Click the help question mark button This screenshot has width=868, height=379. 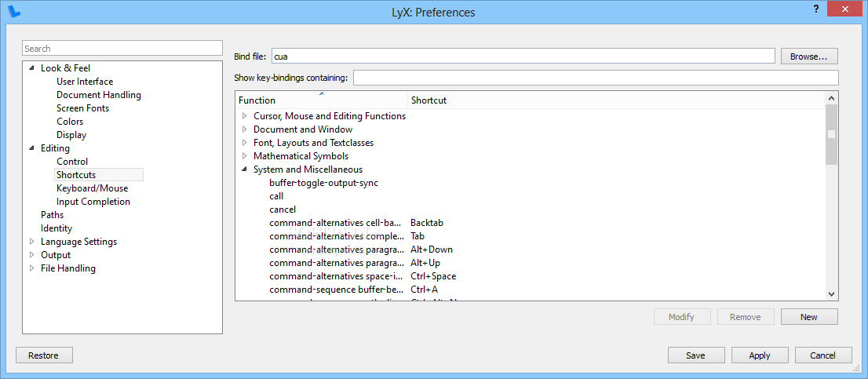[x=816, y=9]
